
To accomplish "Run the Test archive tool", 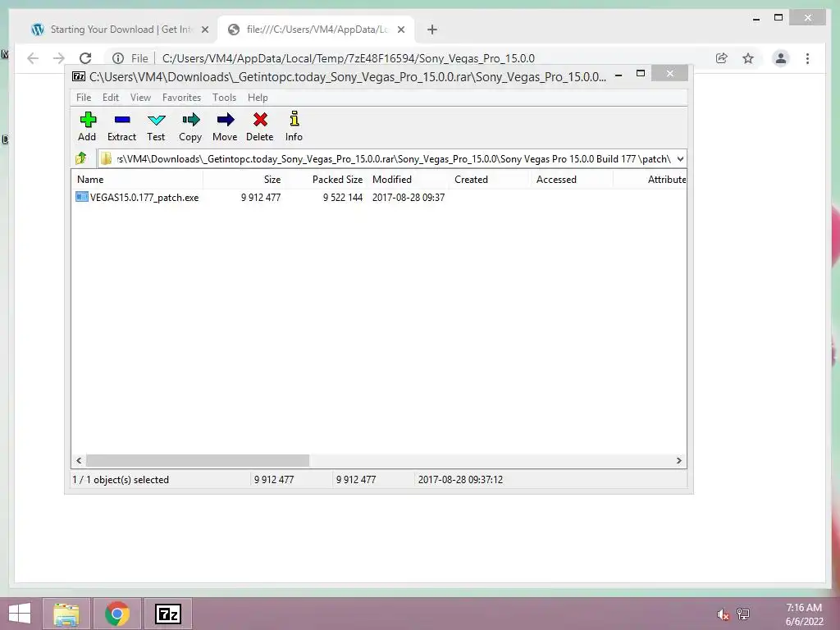I will tap(157, 120).
